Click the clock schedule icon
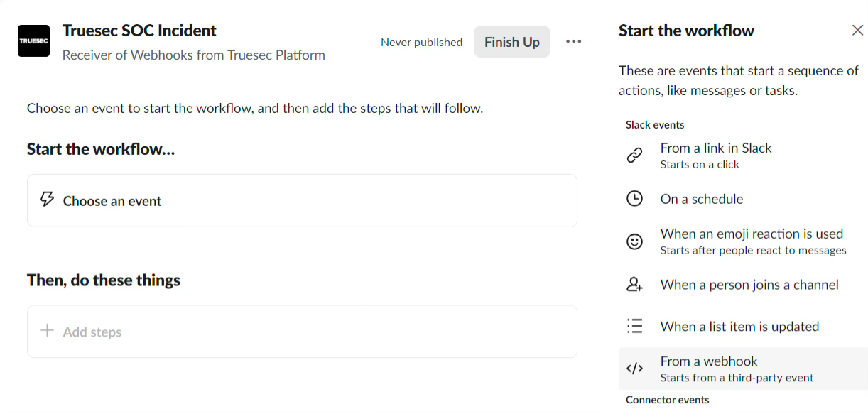This screenshot has height=414, width=868. (634, 199)
